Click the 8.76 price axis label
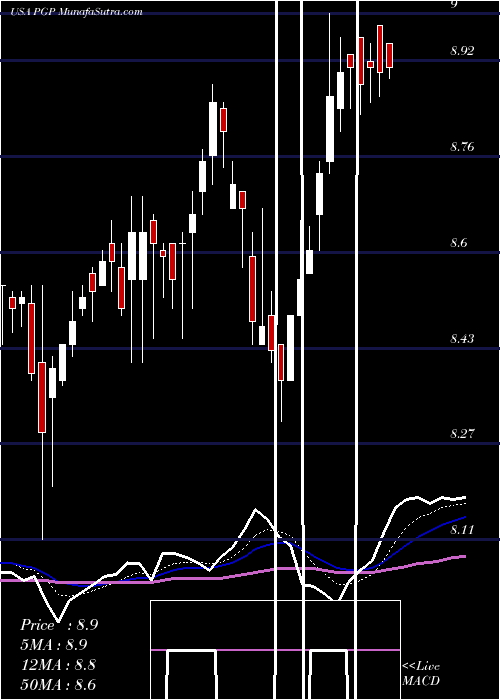Viewport: 500px width, 700px height. [x=462, y=147]
